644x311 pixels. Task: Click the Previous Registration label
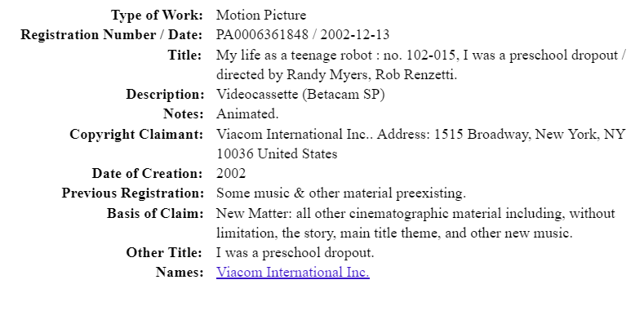[x=133, y=193]
